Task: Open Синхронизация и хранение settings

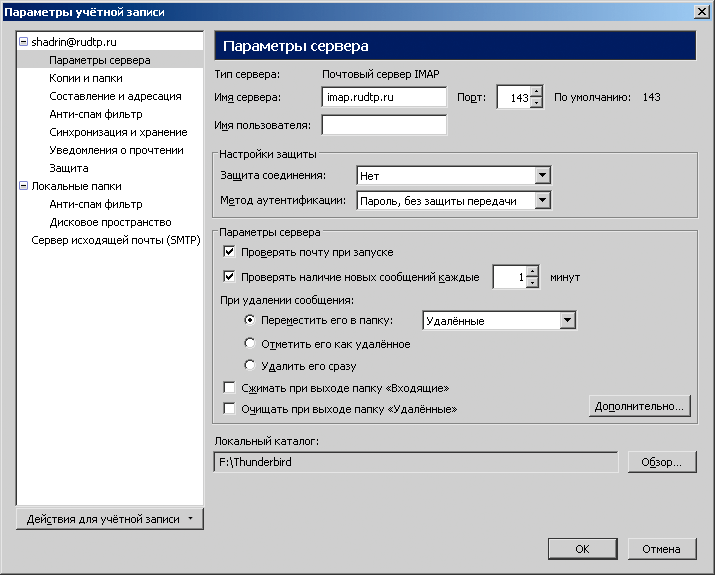Action: tap(119, 132)
